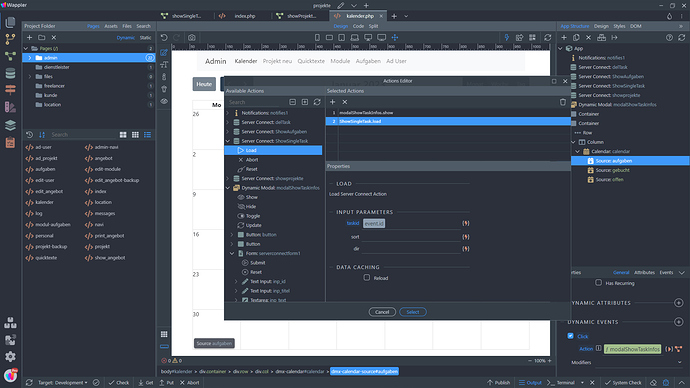This screenshot has height=388, width=690.
Task: Open the taskid dynamic data picker
Action: tap(466, 223)
